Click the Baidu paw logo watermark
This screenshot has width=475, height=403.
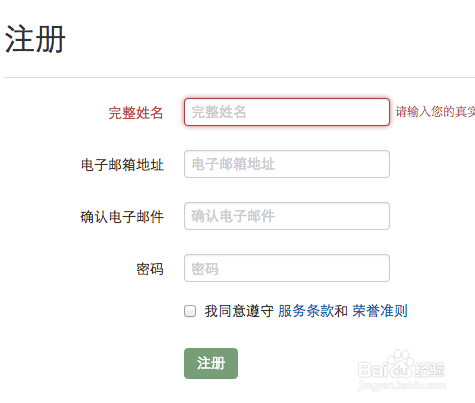(401, 364)
